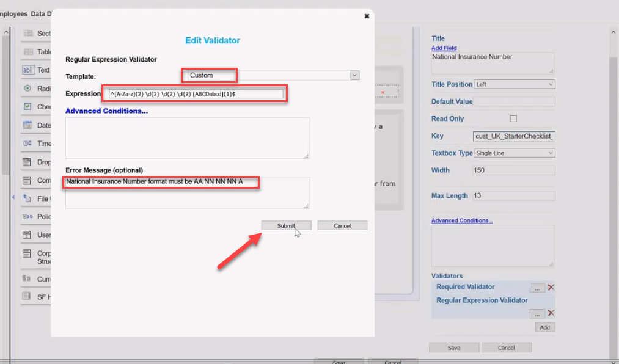Collapse the toolbox with the small left arrow
This screenshot has height=364, width=619.
13,197
